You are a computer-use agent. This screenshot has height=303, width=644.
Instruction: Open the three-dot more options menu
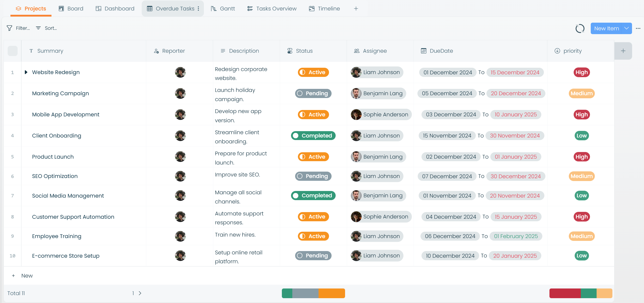638,28
